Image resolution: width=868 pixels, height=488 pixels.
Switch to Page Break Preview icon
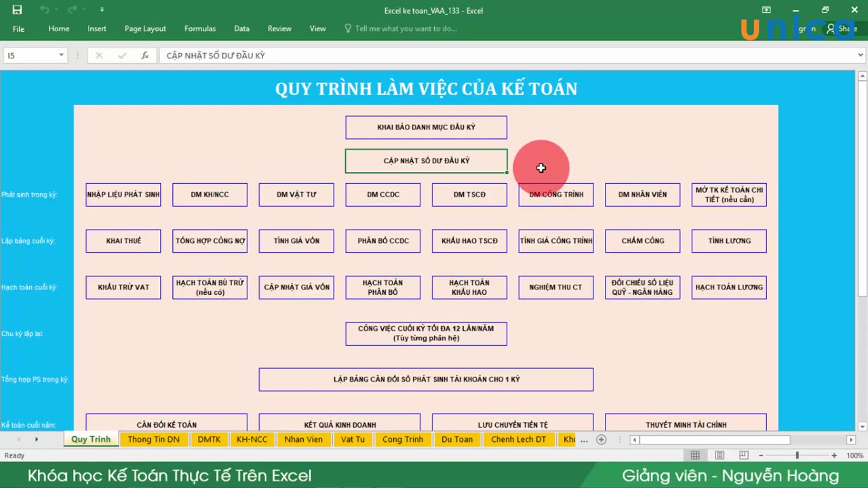tap(743, 455)
